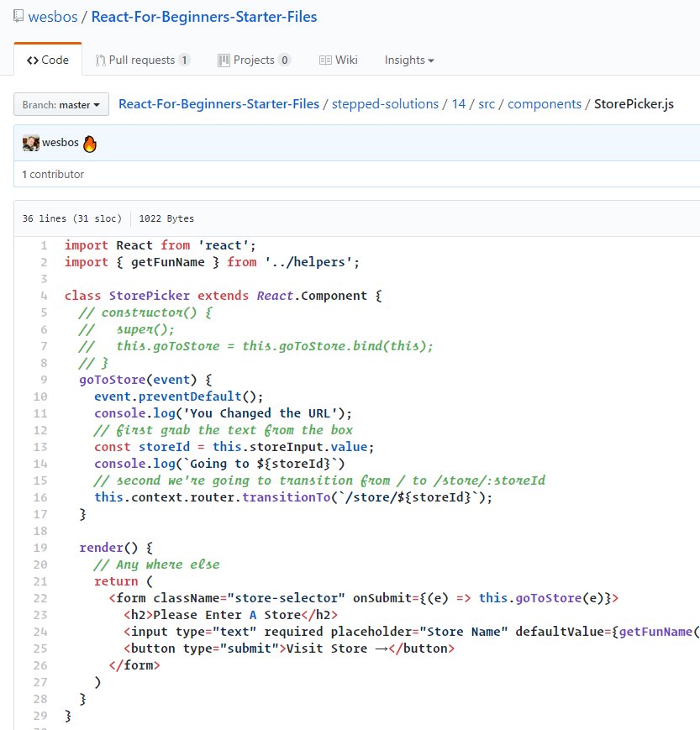Open the wesbos user profile link in header
The width and height of the screenshot is (700, 730).
[x=53, y=17]
